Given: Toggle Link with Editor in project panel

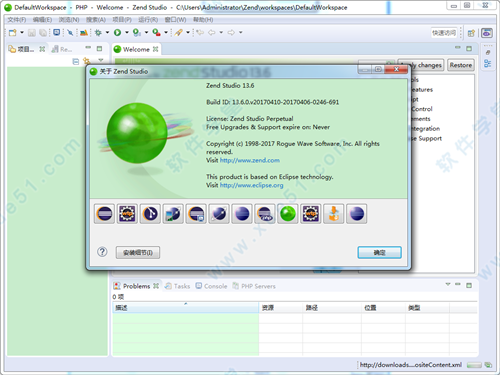Looking at the screenshot, I should coord(87,61).
